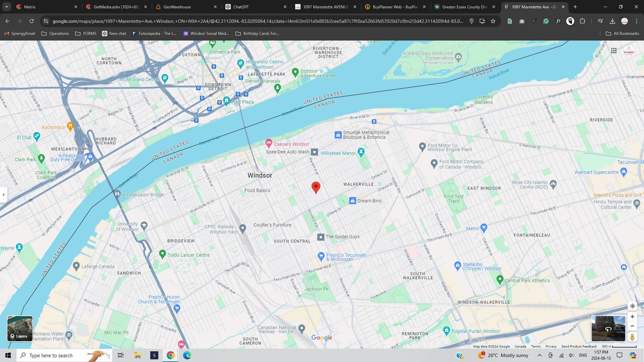Click the Hart Plaza marker
The width and height of the screenshot is (644, 362).
(226, 101)
